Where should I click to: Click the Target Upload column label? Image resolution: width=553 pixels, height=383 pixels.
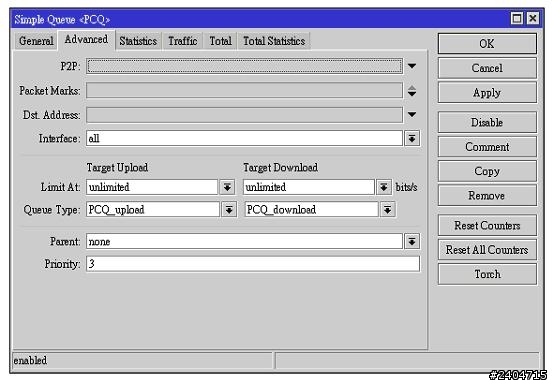[x=117, y=168]
